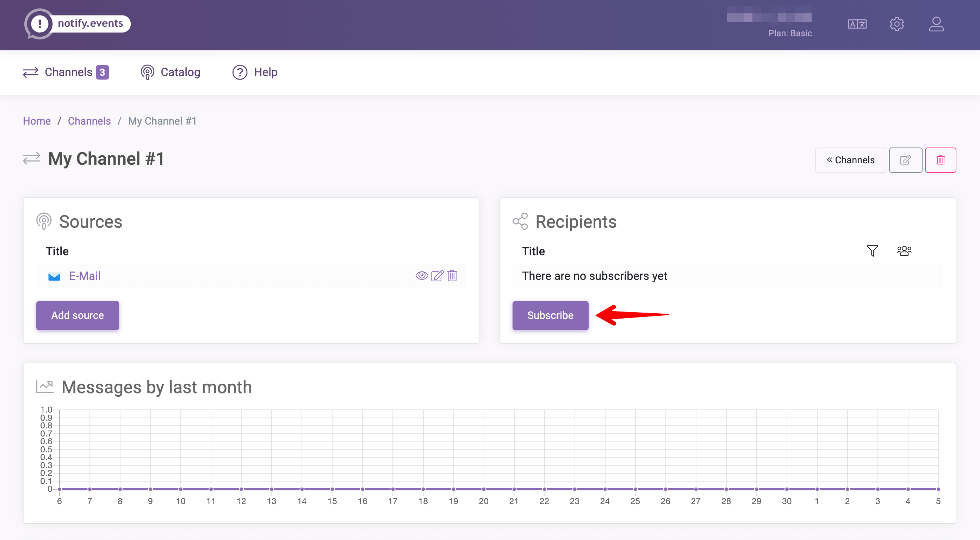
Task: Click the Home breadcrumb link
Action: pos(37,121)
